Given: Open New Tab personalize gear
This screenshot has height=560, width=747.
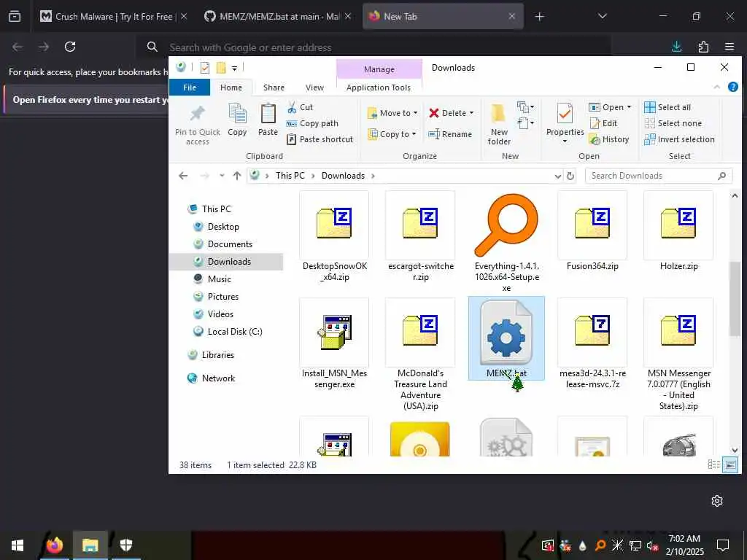Looking at the screenshot, I should point(717,500).
